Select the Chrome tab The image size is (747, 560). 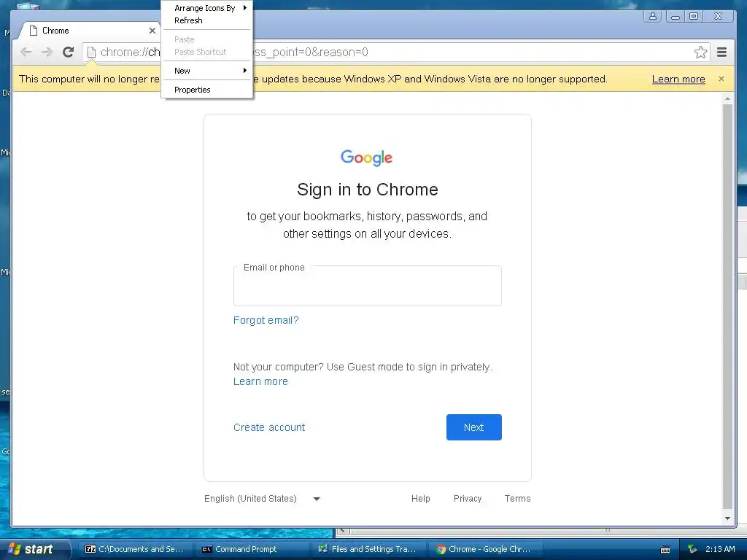click(90, 31)
